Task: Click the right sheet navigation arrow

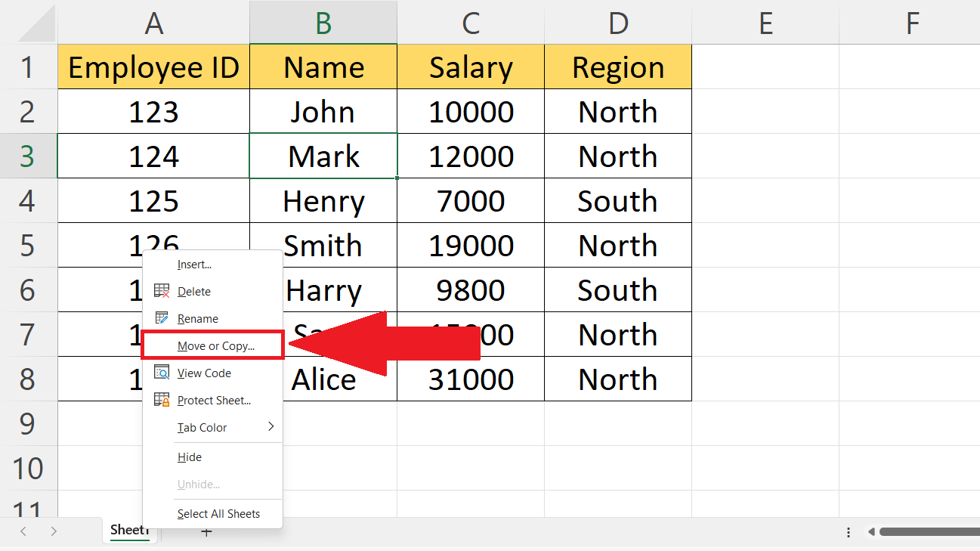Action: pyautogui.click(x=54, y=532)
